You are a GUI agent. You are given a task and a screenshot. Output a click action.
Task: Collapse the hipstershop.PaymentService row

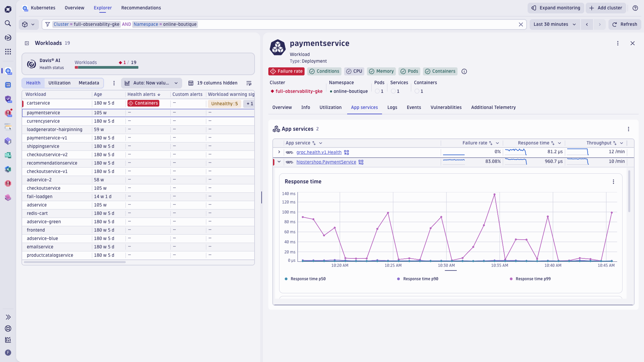pyautogui.click(x=279, y=162)
